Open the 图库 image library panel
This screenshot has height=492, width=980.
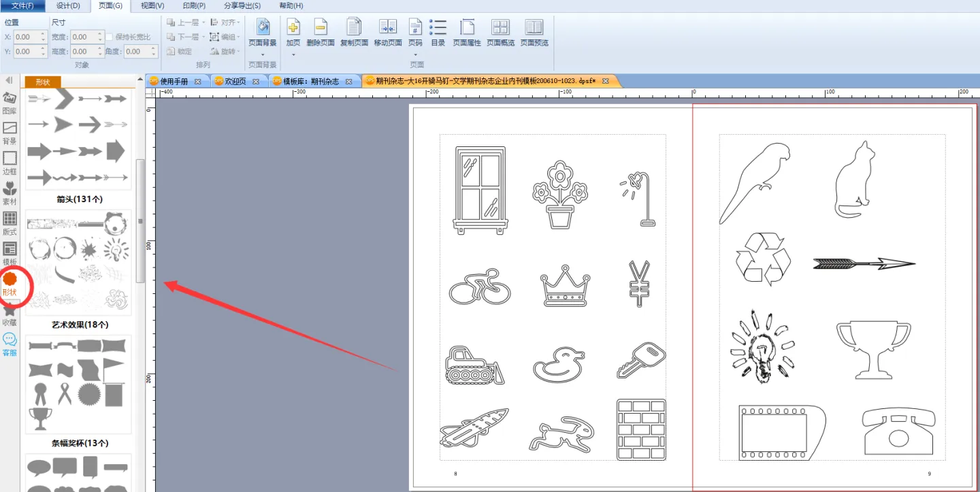pyautogui.click(x=10, y=102)
